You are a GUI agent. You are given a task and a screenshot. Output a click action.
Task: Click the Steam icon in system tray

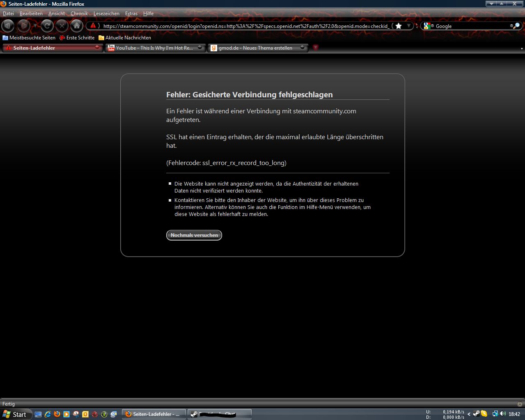point(477,414)
